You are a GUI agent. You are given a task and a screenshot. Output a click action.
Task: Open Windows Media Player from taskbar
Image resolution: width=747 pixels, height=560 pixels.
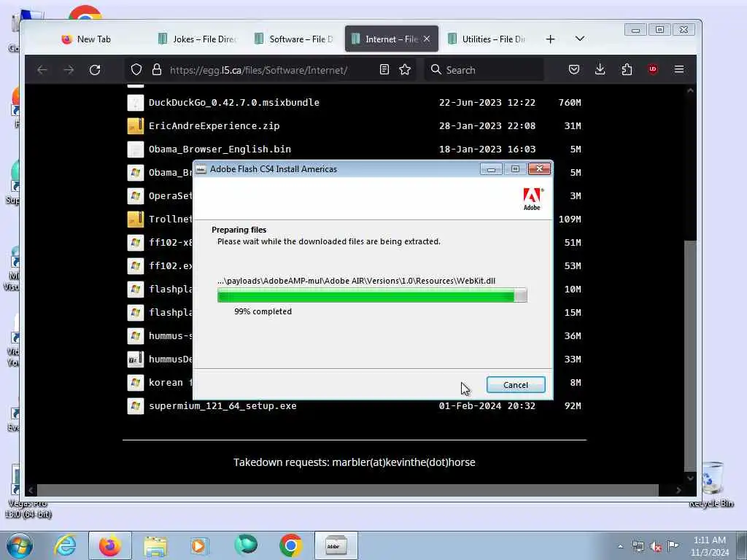coord(199,545)
